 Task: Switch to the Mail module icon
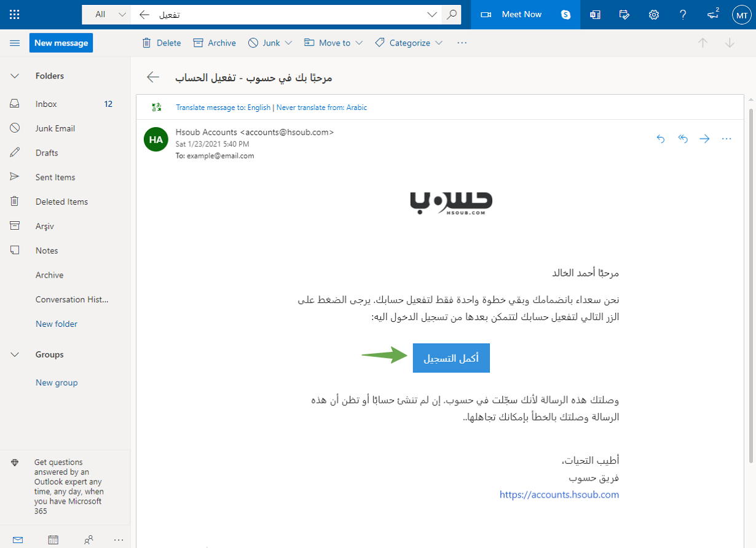pyautogui.click(x=18, y=539)
